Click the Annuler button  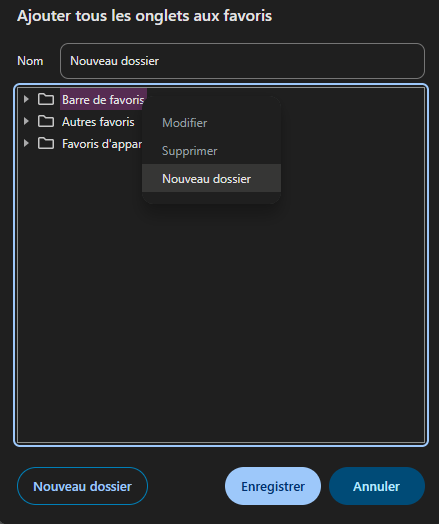[377, 486]
